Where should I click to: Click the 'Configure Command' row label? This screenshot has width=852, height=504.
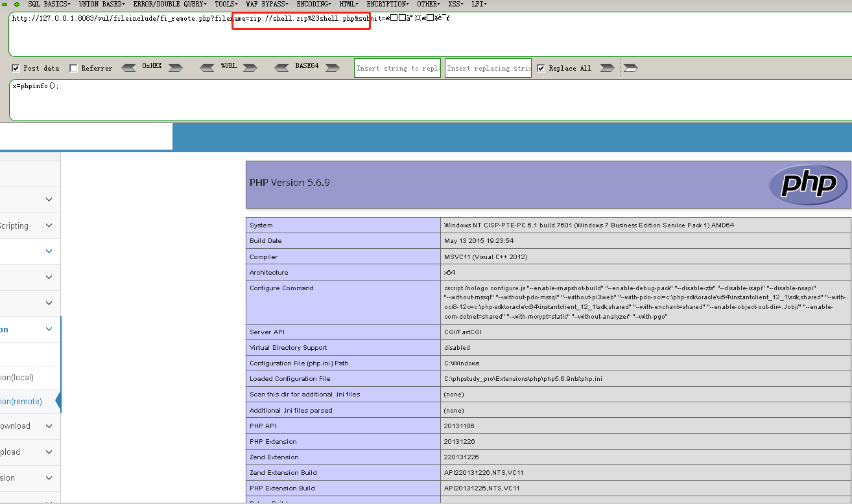(281, 288)
